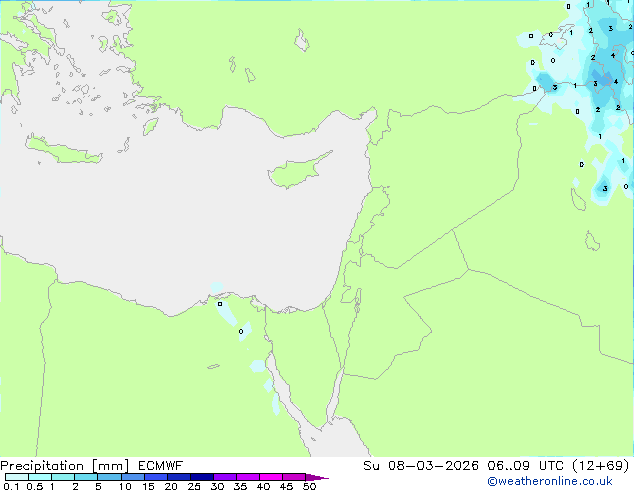Click the "(12+69)" forecast offset text
The width and height of the screenshot is (634, 490).
pos(600,466)
